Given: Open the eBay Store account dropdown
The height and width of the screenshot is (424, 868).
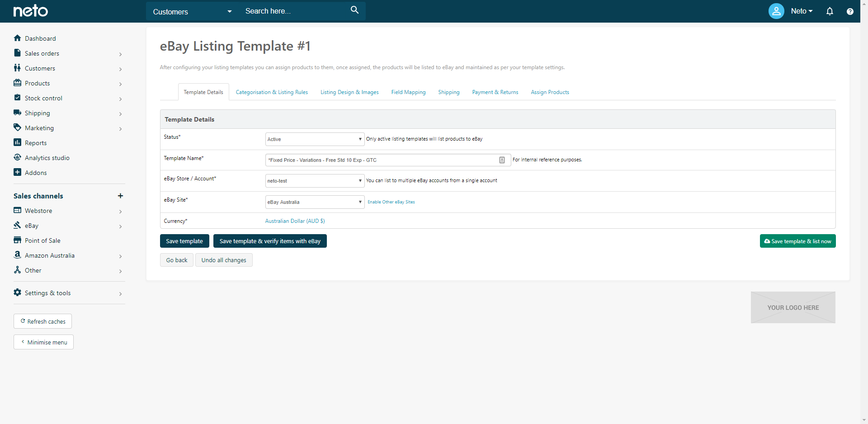Looking at the screenshot, I should pos(315,181).
